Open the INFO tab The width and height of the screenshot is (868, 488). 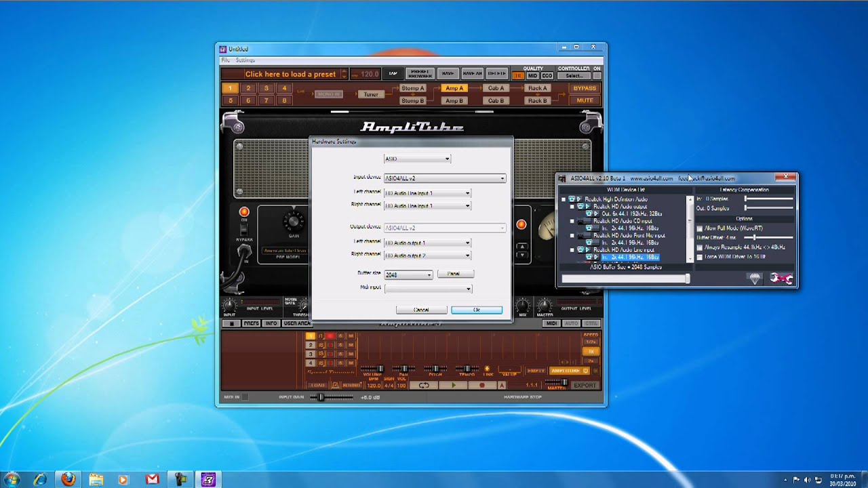tap(271, 323)
